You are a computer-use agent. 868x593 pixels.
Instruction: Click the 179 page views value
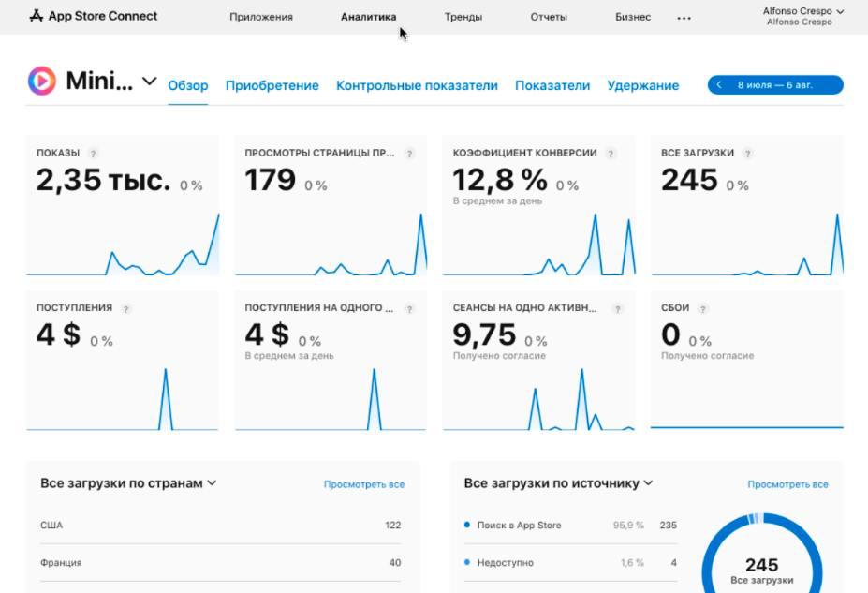[x=271, y=181]
